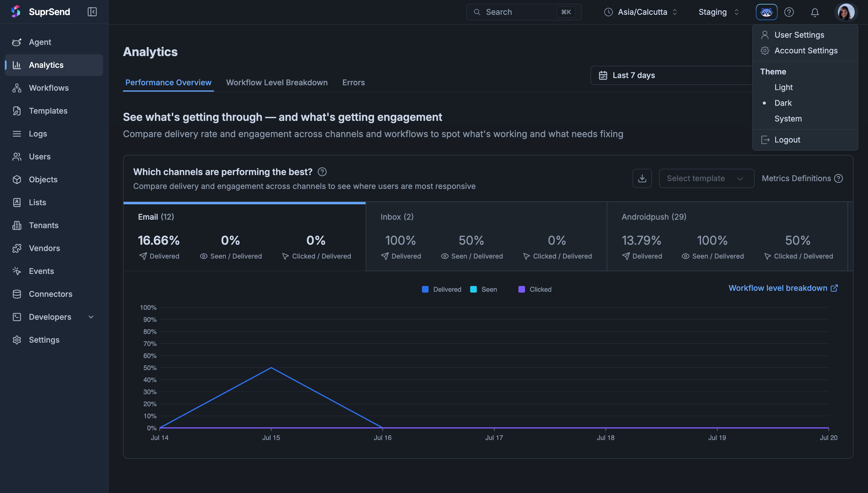Click Logout in the profile menu

(805, 140)
